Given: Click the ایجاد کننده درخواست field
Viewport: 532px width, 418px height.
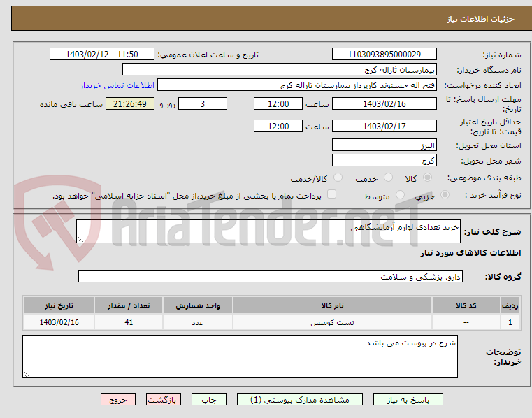Looking at the screenshot, I should pyautogui.click(x=297, y=85).
